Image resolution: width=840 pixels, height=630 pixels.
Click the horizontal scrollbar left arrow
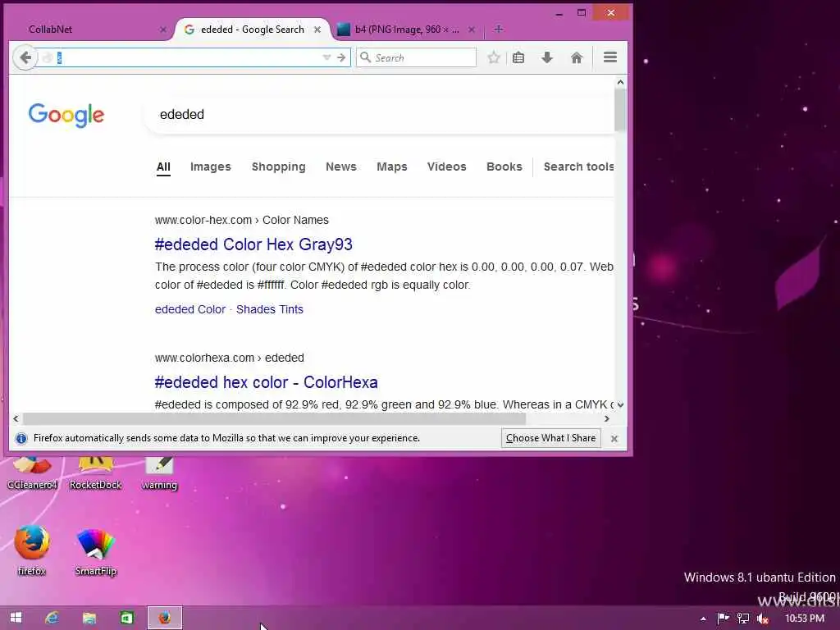point(16,419)
